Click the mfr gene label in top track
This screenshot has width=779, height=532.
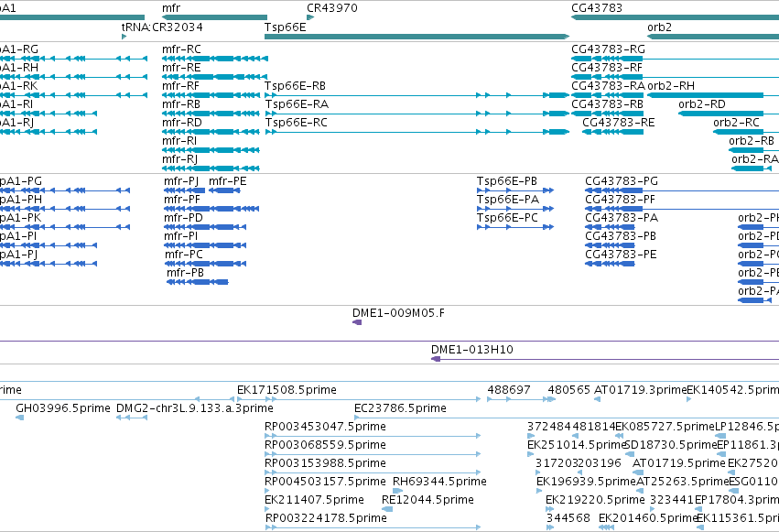(171, 8)
